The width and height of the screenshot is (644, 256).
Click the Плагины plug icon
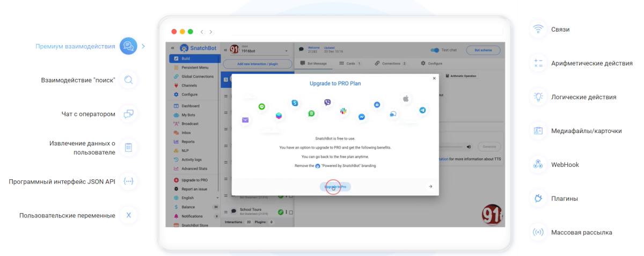coord(538,199)
